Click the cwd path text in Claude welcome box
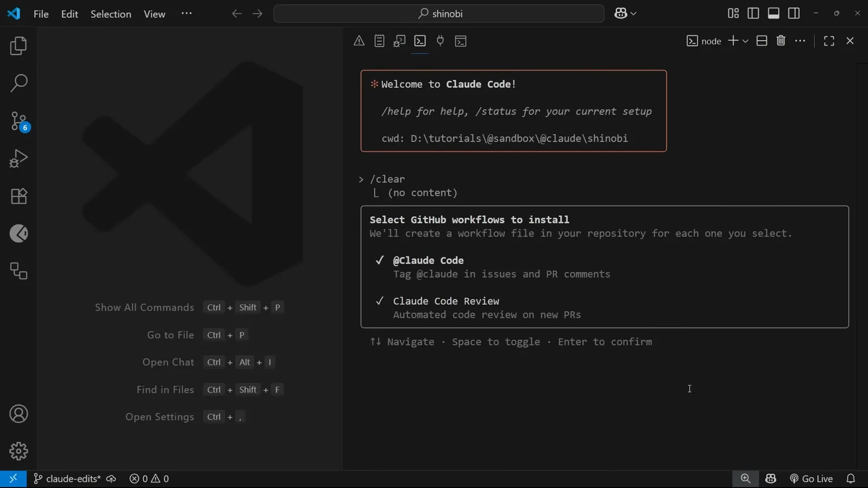Image resolution: width=868 pixels, height=488 pixels. click(505, 139)
